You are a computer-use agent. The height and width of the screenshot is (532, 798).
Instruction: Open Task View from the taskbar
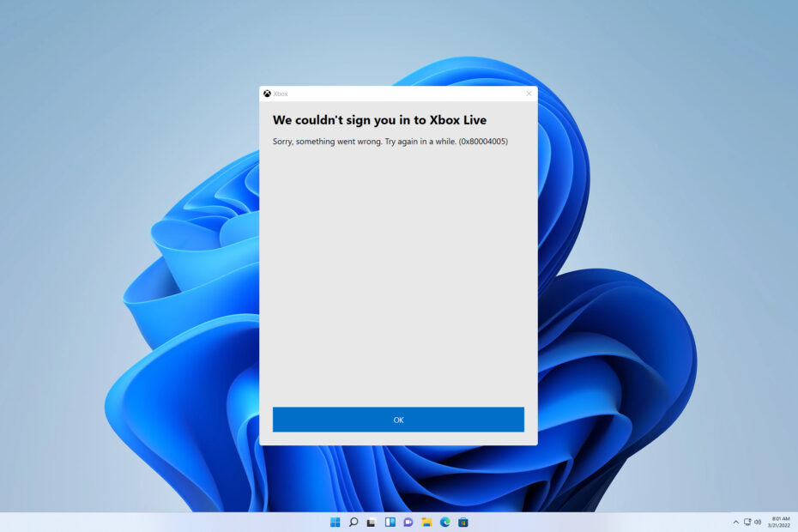tap(372, 522)
